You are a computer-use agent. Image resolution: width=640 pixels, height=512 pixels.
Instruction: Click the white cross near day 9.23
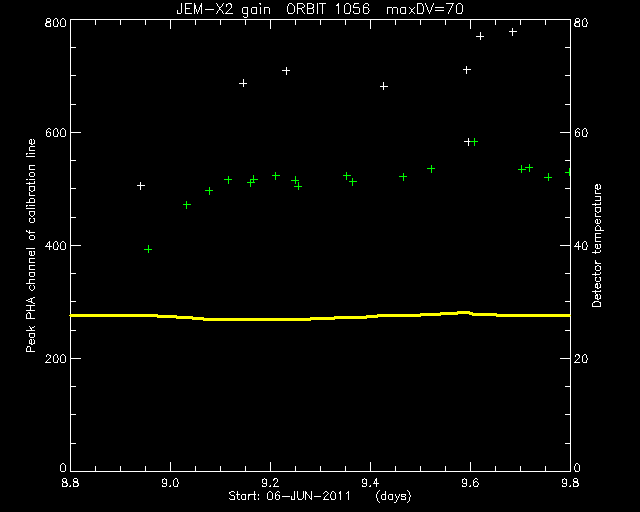point(286,71)
